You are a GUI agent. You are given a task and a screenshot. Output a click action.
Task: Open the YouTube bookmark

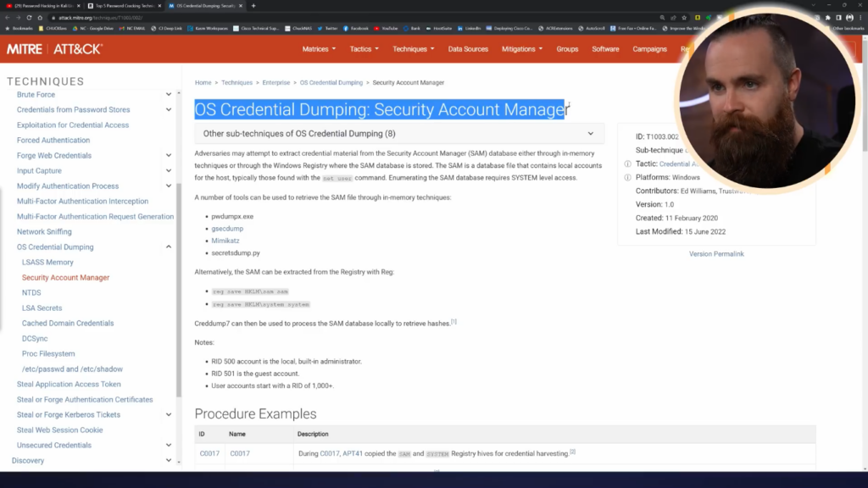pos(386,28)
